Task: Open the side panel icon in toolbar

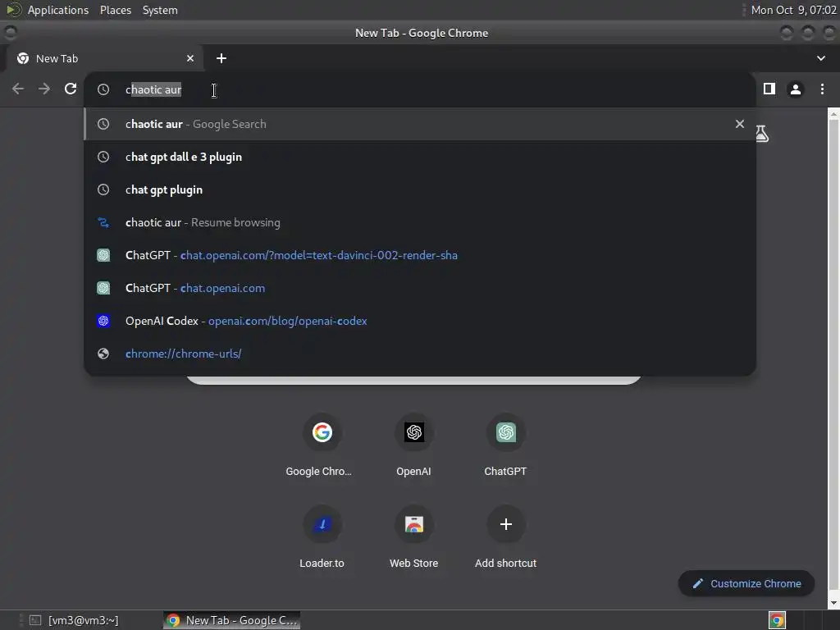Action: [769, 89]
